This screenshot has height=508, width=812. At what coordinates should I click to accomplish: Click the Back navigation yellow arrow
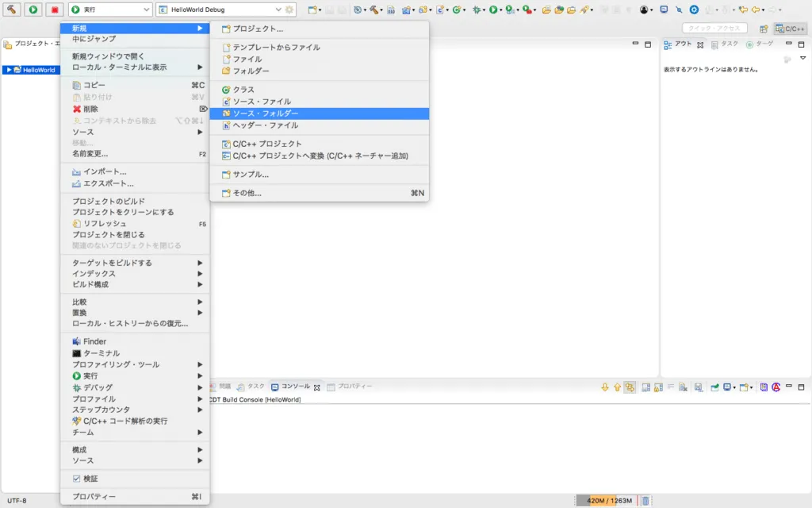pyautogui.click(x=756, y=10)
